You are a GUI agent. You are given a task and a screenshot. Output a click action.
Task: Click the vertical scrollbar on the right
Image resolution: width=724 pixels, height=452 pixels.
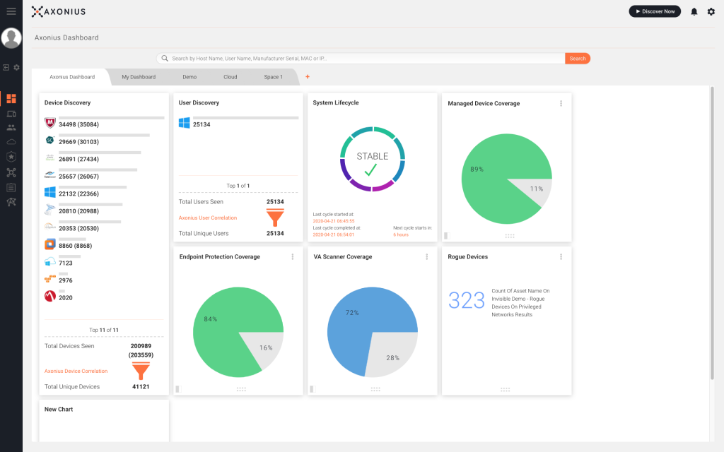click(x=712, y=233)
